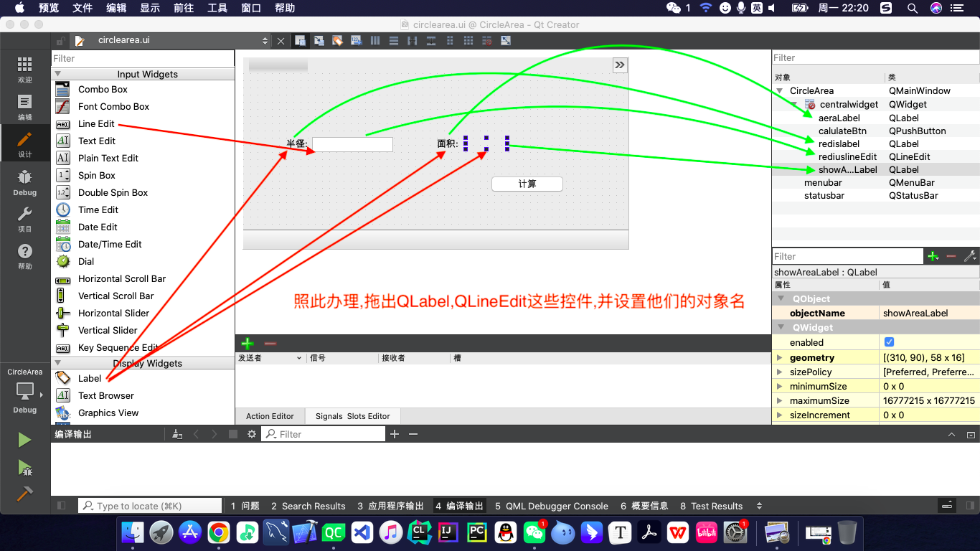
Task: Switch to Edit Tab Order mode
Action: (356, 41)
